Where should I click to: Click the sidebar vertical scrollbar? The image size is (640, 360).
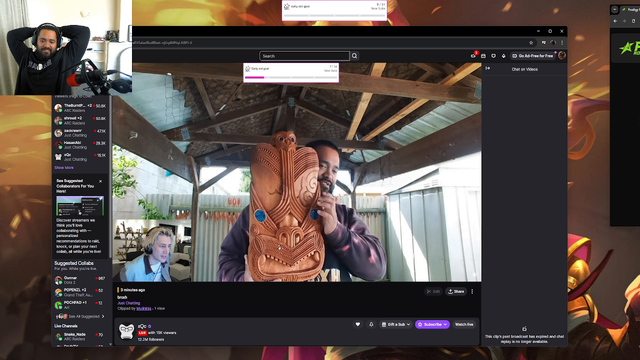[110, 176]
